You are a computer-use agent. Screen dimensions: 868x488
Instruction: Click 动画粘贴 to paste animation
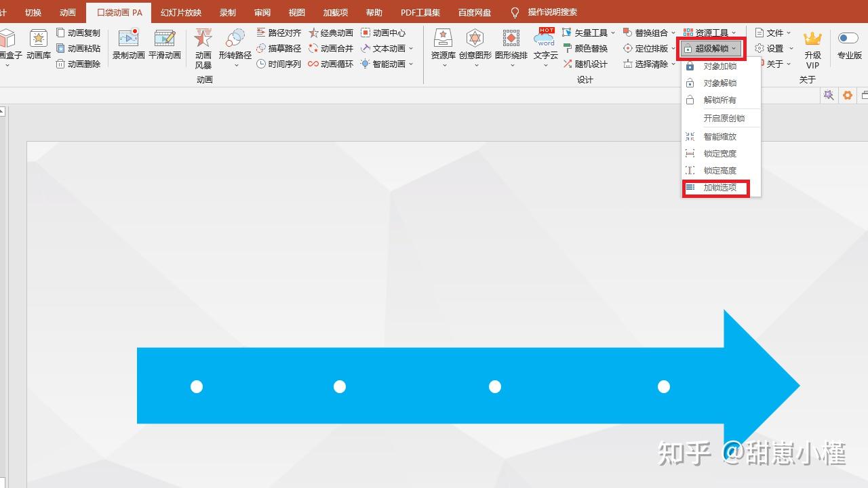tap(78, 48)
